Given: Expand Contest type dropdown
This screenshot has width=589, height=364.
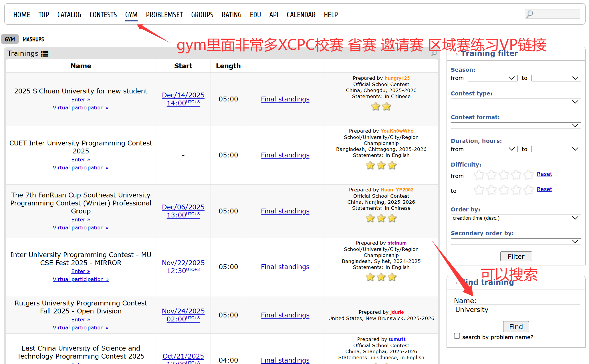Looking at the screenshot, I should pyautogui.click(x=515, y=102).
